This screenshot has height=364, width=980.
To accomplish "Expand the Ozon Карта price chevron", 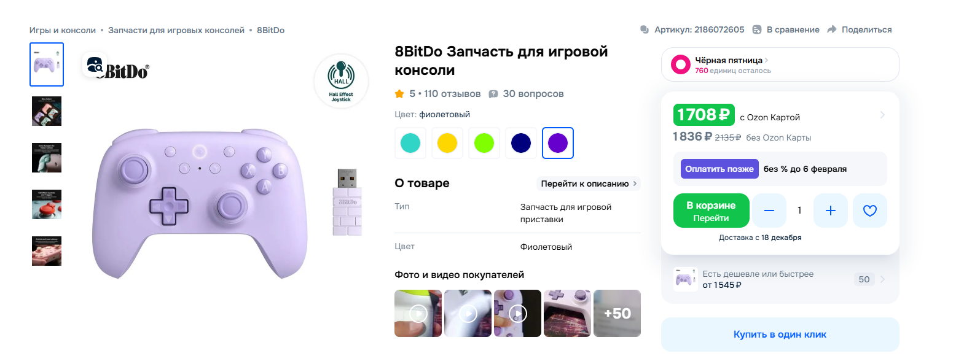I will click(882, 115).
